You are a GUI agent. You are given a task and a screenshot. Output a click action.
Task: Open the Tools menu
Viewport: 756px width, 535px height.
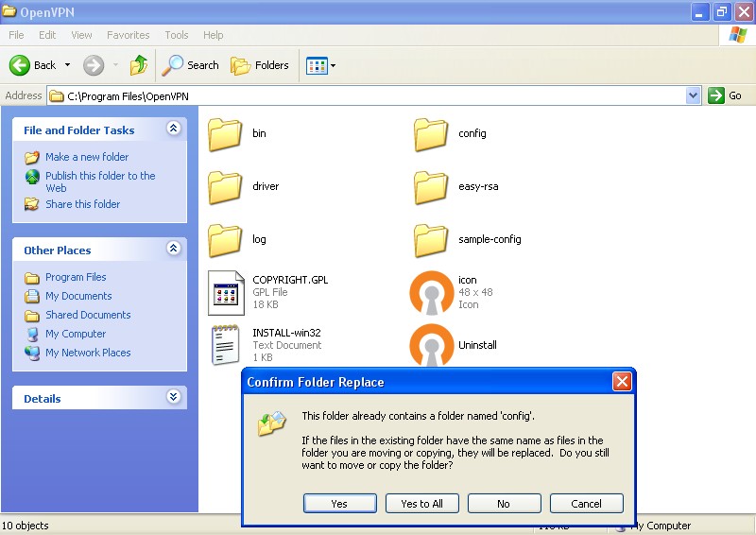point(177,35)
